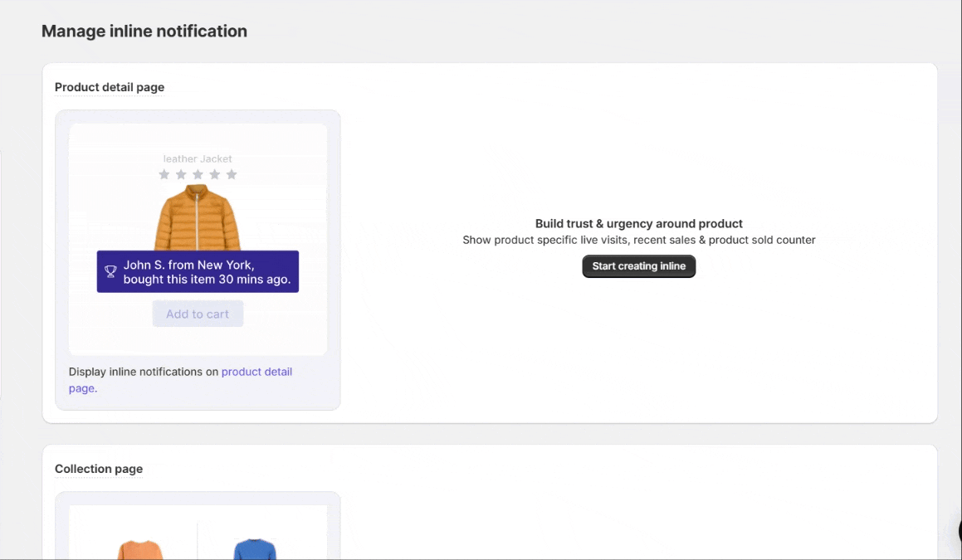Click the blue sweater collection thumbnail
The image size is (962, 560).
click(255, 549)
